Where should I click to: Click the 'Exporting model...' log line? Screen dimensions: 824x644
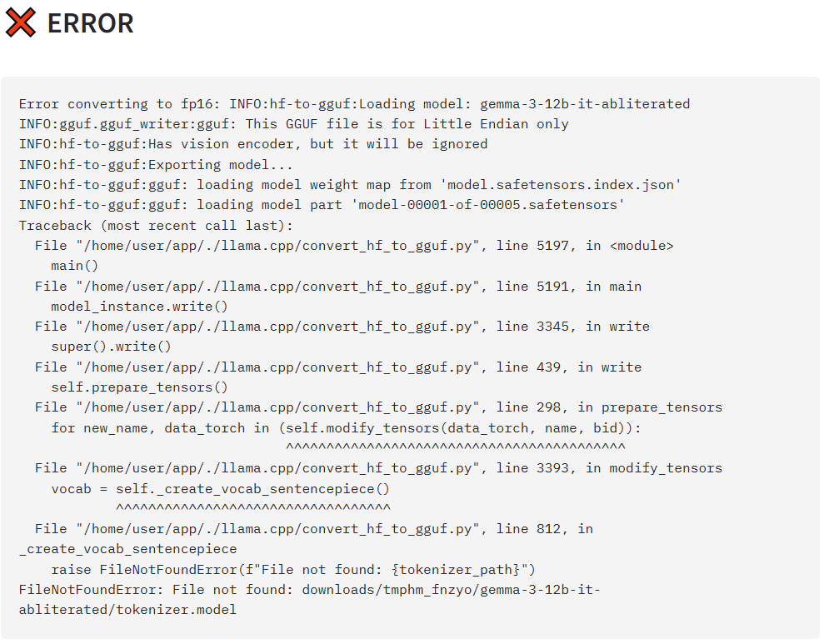point(156,165)
